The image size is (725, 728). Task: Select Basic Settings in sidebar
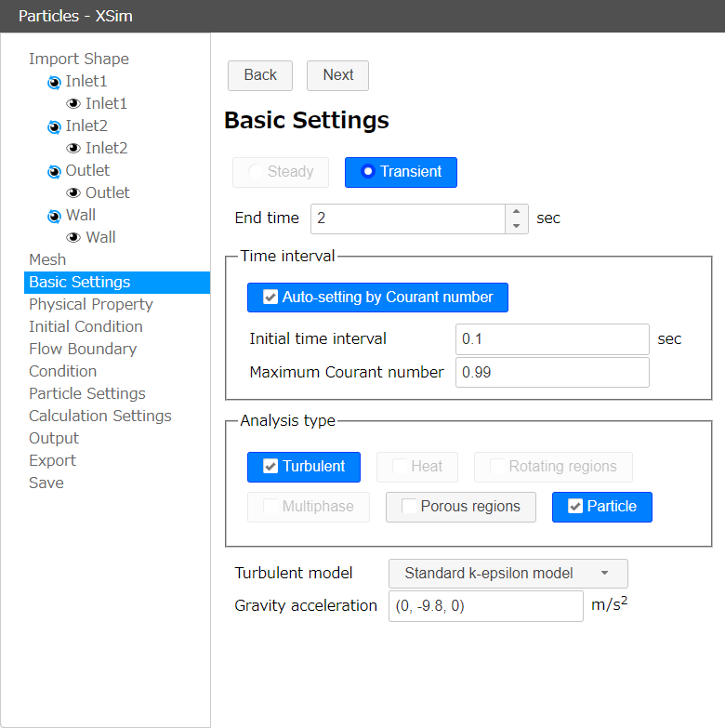pyautogui.click(x=117, y=283)
